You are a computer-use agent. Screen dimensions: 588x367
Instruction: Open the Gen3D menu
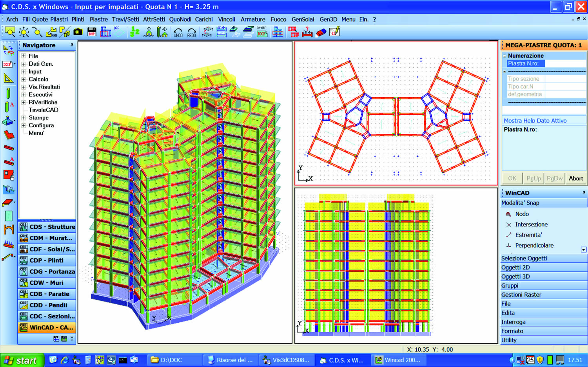[x=328, y=19]
